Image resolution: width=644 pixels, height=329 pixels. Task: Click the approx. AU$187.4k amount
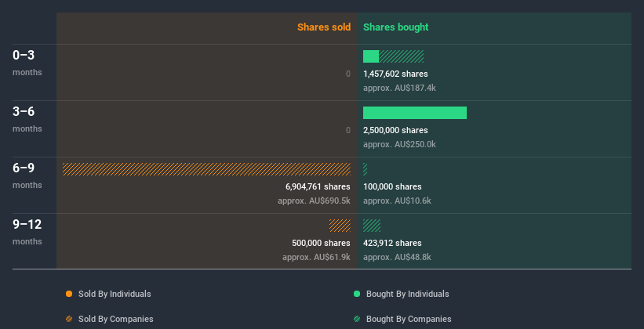(x=399, y=88)
